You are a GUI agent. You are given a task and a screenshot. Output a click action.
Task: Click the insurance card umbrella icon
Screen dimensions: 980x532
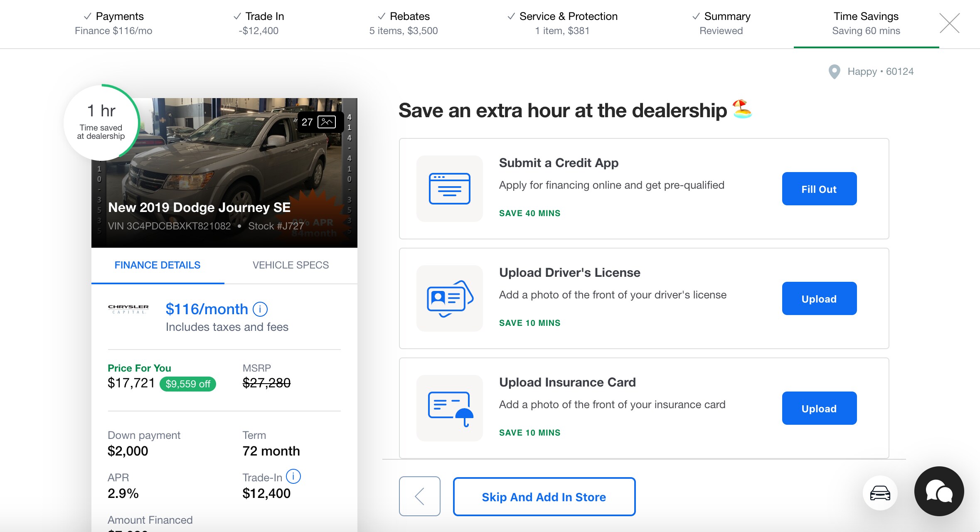click(449, 408)
